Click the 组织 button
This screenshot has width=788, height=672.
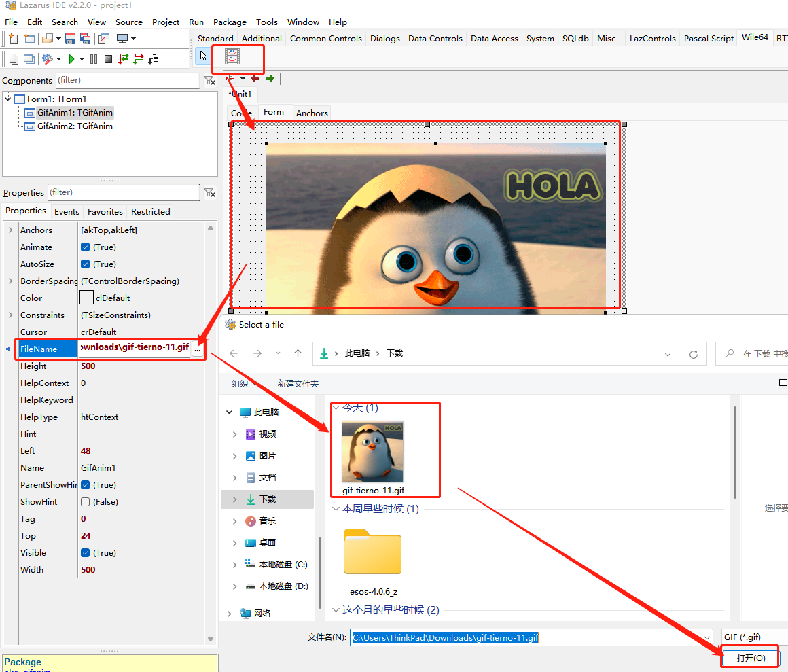(x=240, y=383)
